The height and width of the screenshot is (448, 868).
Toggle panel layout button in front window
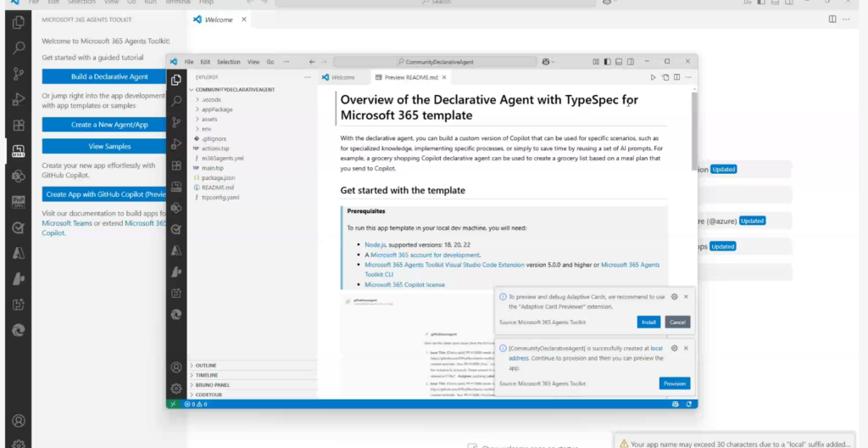click(x=619, y=62)
